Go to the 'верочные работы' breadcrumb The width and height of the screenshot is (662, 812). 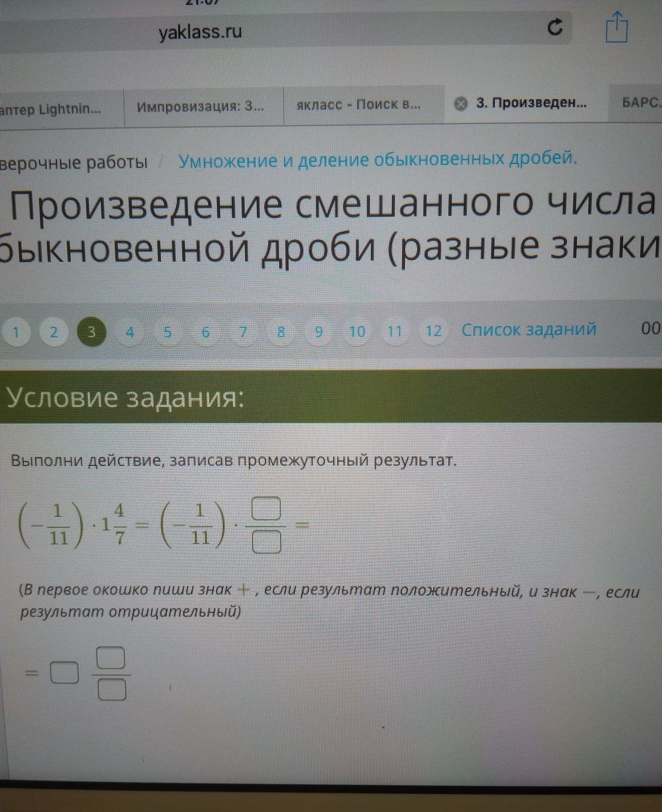click(74, 163)
